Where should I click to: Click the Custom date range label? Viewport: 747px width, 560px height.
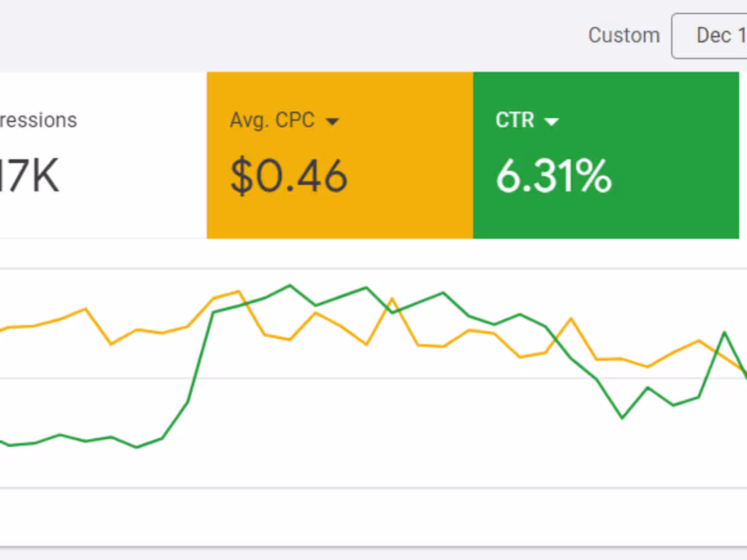pyautogui.click(x=624, y=35)
